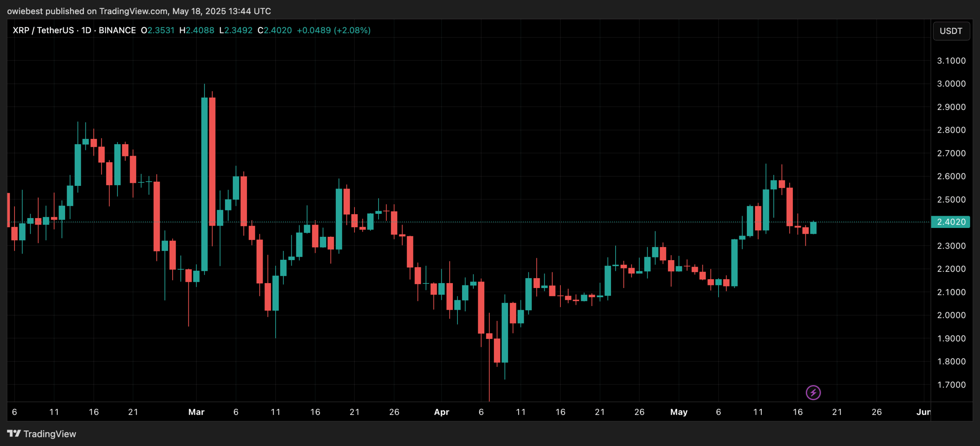980x446 pixels.
Task: Click the TradingView text link at bottom
Action: pyautogui.click(x=50, y=434)
